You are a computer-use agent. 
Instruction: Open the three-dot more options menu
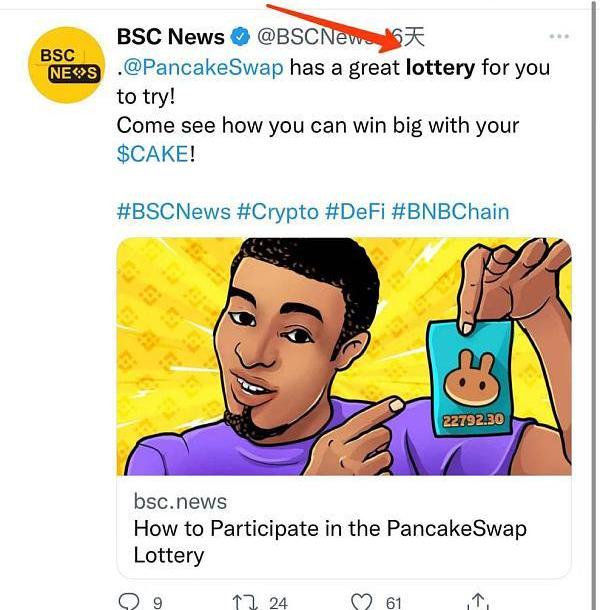point(559,37)
